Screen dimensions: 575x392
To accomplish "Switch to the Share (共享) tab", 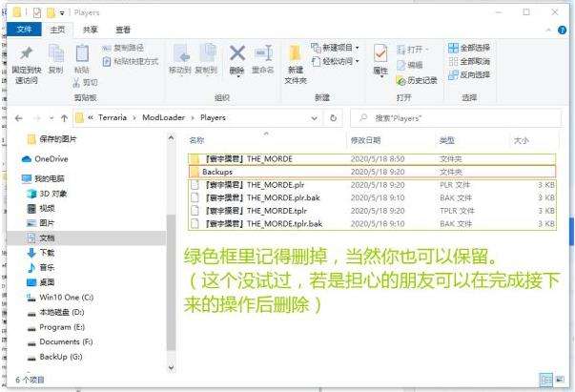I will [91, 30].
